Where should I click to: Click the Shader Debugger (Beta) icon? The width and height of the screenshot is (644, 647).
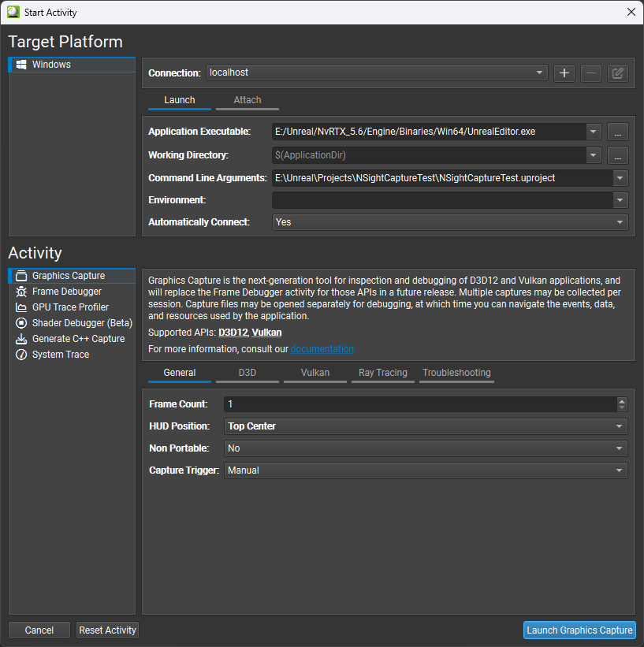click(x=21, y=323)
